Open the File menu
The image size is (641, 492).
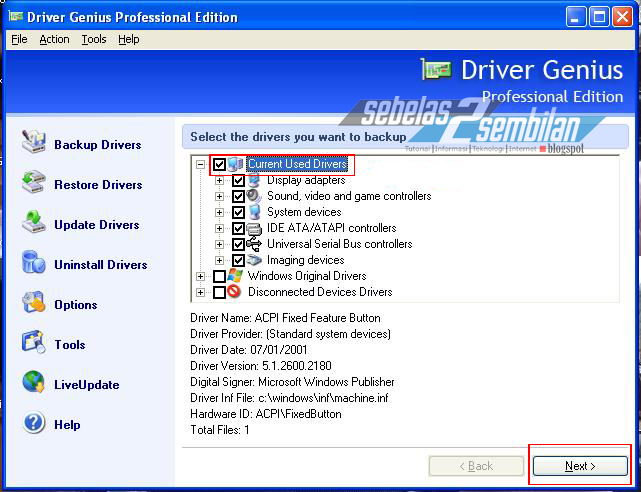point(19,39)
